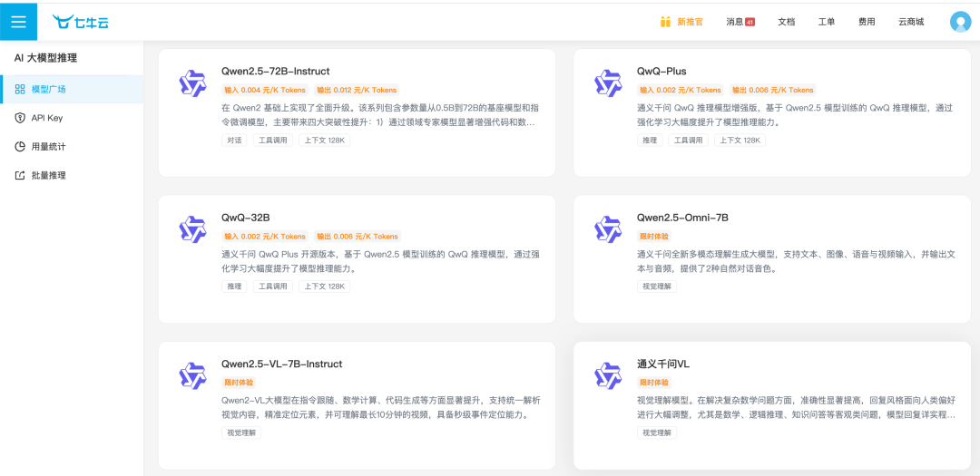This screenshot has height=476, width=980.
Task: Open the user avatar menu
Action: click(959, 22)
